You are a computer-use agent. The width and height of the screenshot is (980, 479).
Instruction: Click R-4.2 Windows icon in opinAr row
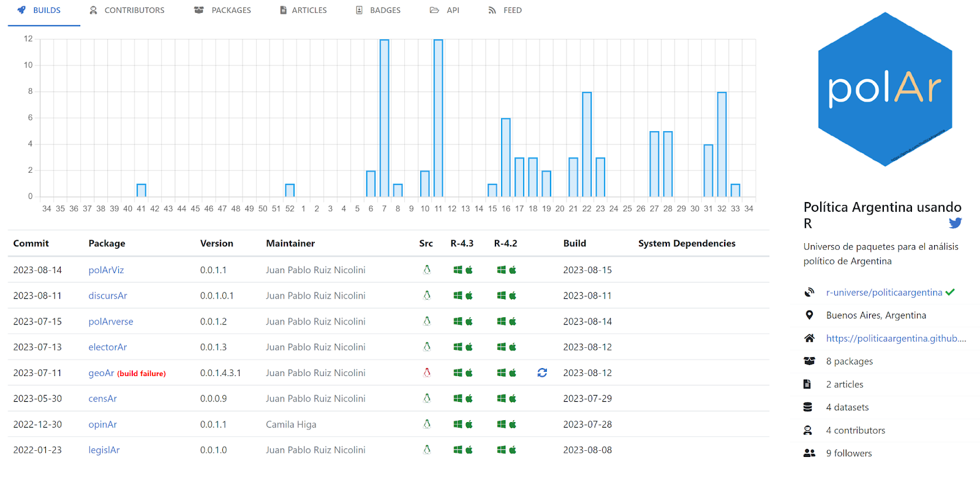coord(501,424)
